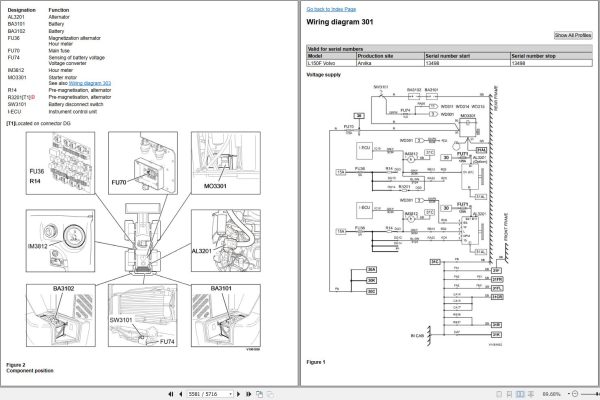Click the zoom level 89.66% value

(551, 394)
